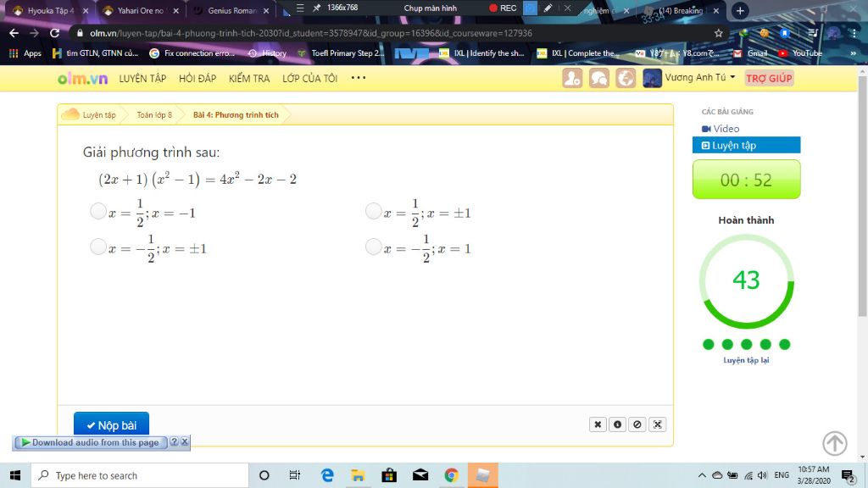Click the prohibited-circle icon below the question
Viewport: 868px width, 488px height.
pyautogui.click(x=637, y=424)
